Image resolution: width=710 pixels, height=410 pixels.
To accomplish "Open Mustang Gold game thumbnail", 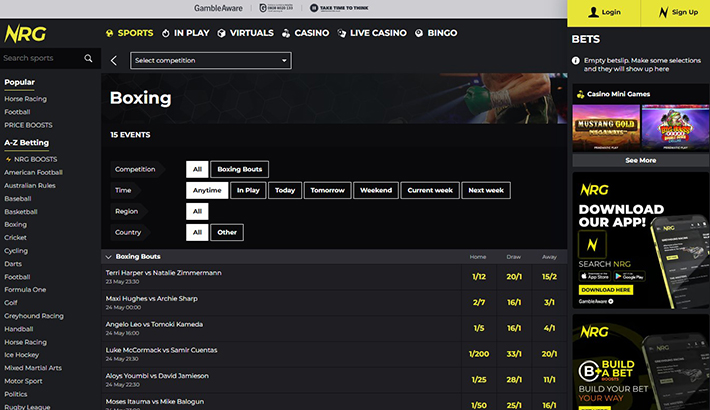I will click(606, 128).
